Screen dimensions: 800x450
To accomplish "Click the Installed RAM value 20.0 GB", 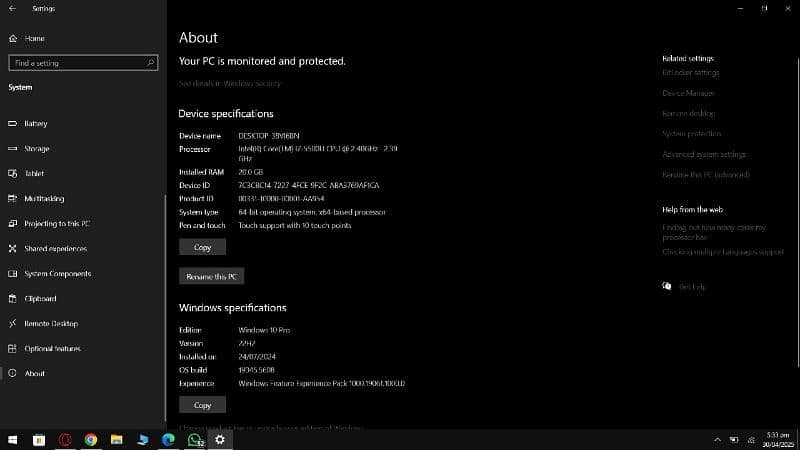I will (x=251, y=172).
